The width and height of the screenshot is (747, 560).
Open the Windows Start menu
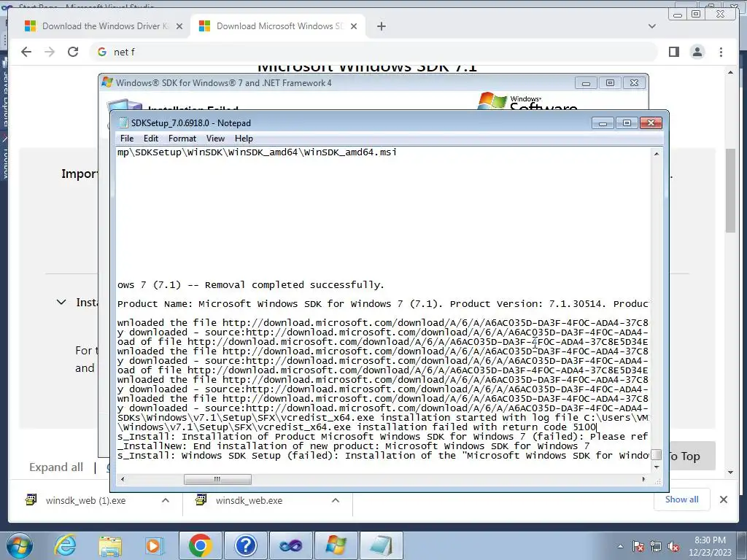20,545
